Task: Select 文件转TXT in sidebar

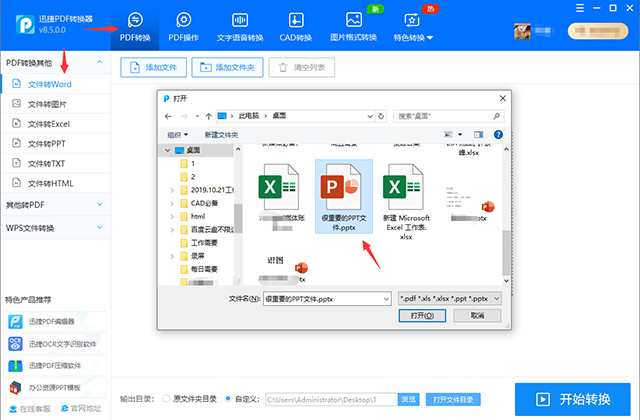Action: tap(56, 163)
